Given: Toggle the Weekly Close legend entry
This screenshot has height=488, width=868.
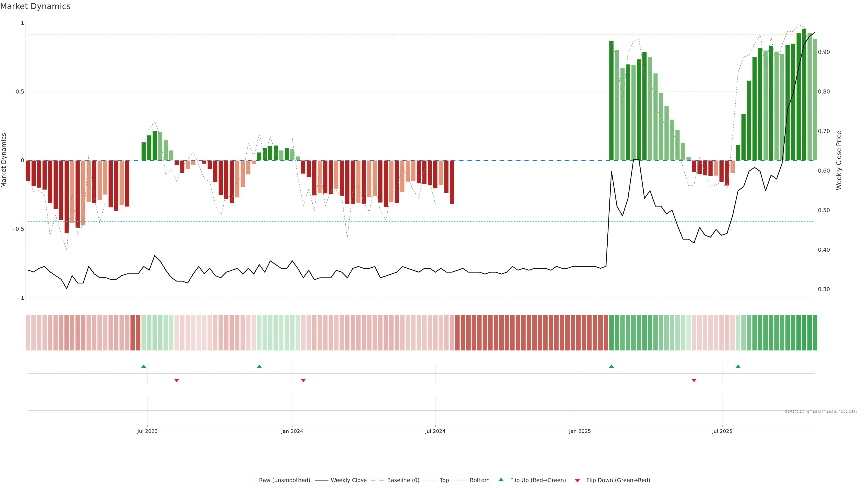Looking at the screenshot, I should coord(348,480).
